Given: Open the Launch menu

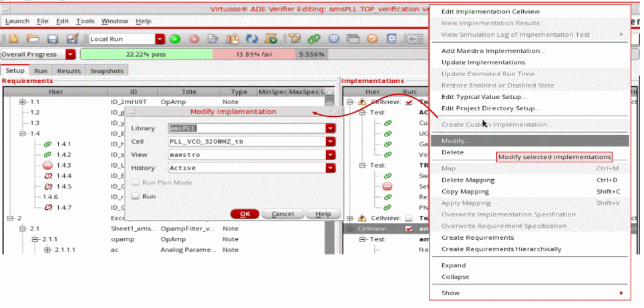Looking at the screenshot, I should pos(17,21).
